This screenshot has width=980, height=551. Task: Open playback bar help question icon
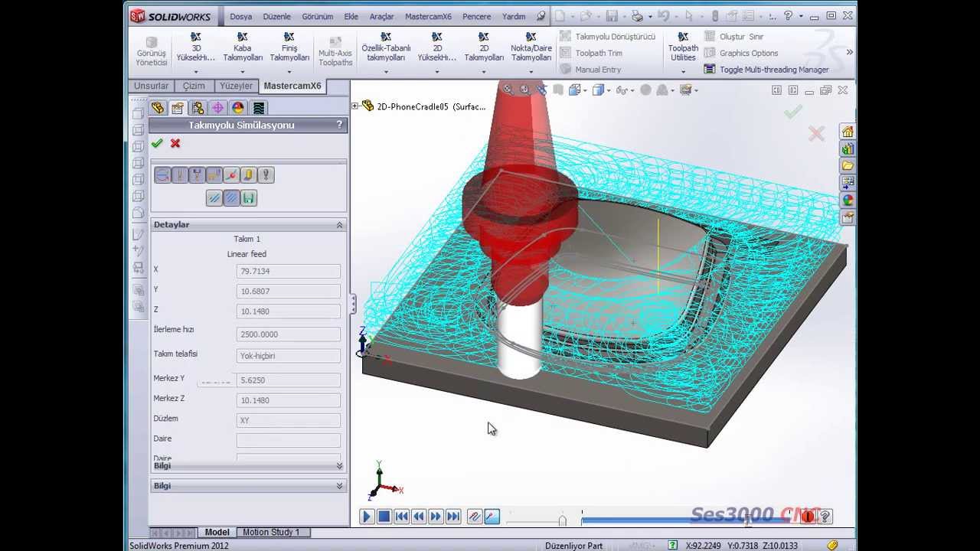tap(825, 517)
